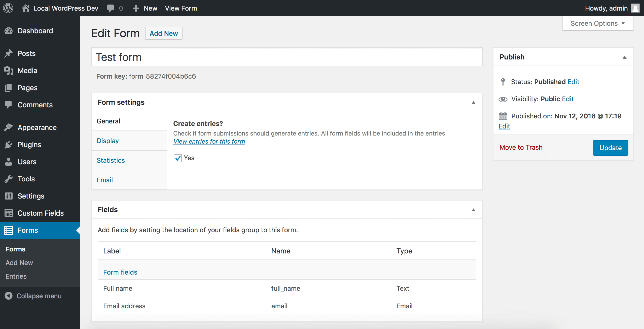Open the Custom Fields menu item
The image size is (644, 329).
(40, 213)
